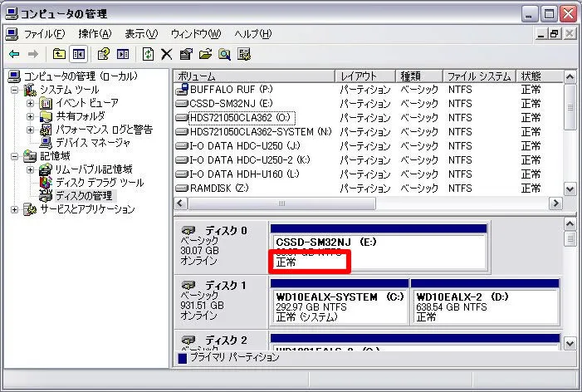Expand パフォーマンス ログと警告 node
Screen dimensions: 582x392
tap(31, 130)
